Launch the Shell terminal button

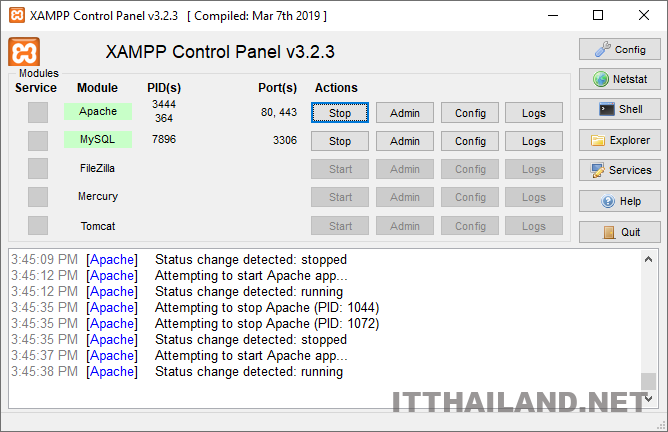click(619, 109)
